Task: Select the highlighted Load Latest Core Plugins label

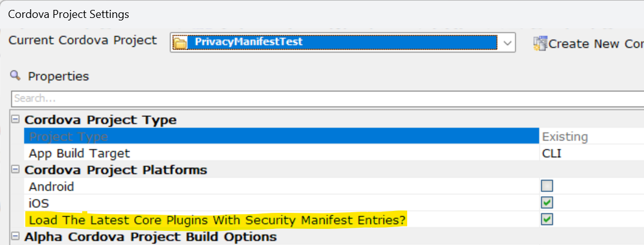Action: click(x=216, y=220)
